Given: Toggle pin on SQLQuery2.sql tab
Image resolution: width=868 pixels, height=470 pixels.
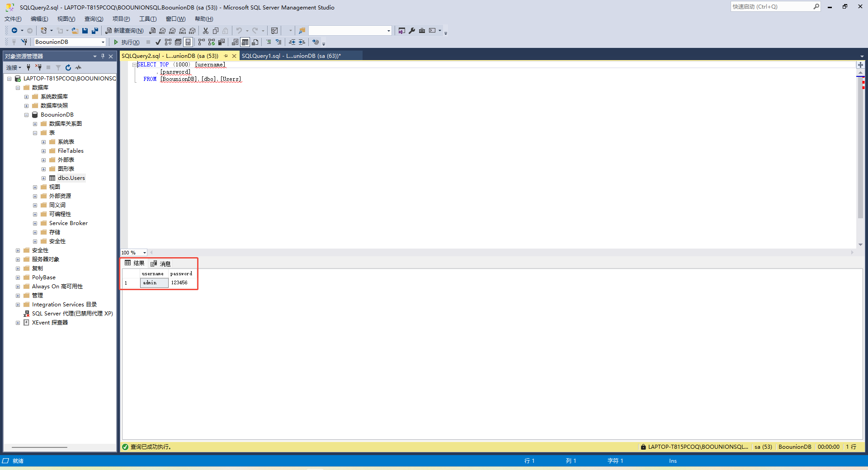Looking at the screenshot, I should point(226,56).
